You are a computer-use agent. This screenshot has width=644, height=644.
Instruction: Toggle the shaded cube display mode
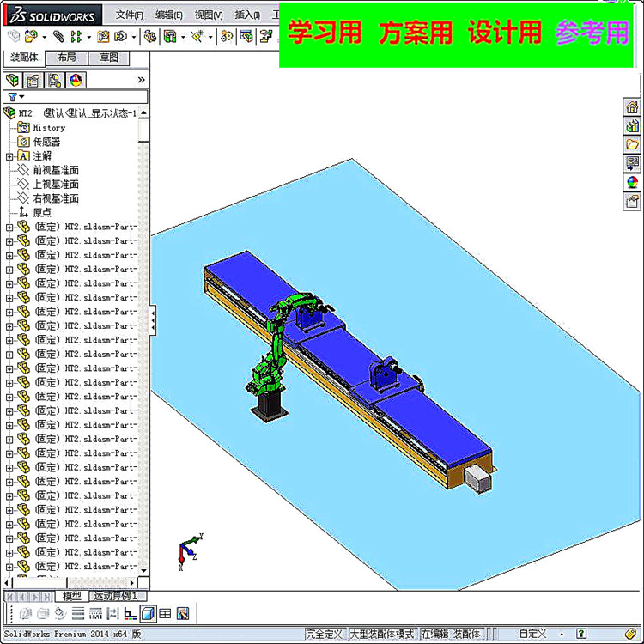click(x=148, y=614)
